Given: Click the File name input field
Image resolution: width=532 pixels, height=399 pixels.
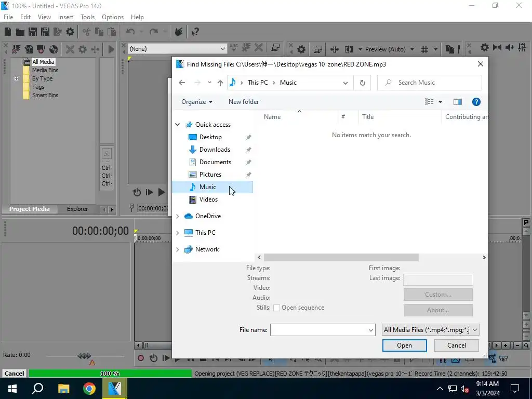Looking at the screenshot, I should coord(323,330).
